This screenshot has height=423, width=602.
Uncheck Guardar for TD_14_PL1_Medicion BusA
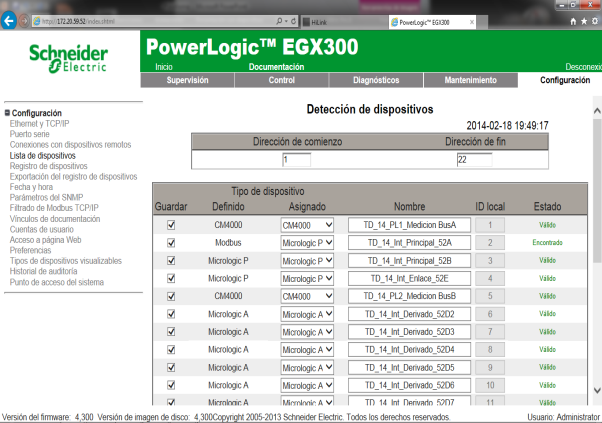pos(170,225)
